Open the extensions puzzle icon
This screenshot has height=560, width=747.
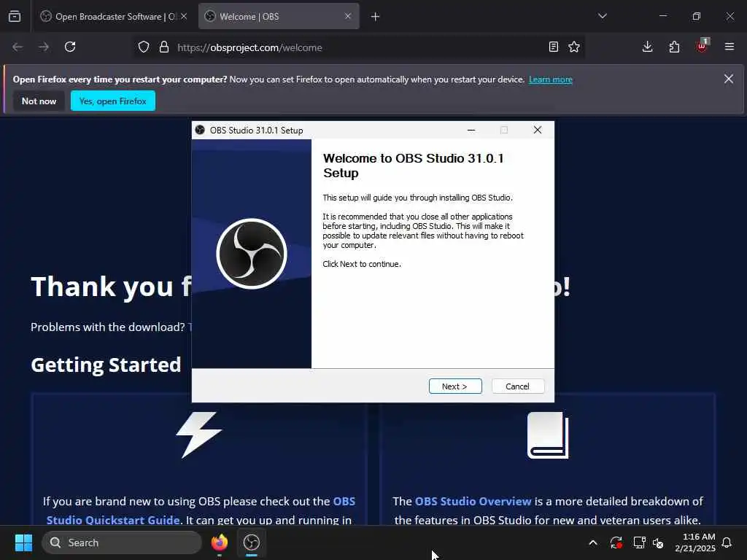pos(674,47)
